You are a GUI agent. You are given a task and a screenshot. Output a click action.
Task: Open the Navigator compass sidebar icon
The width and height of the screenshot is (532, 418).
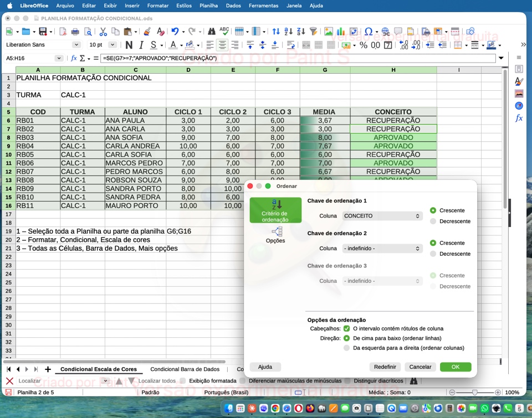(x=519, y=106)
